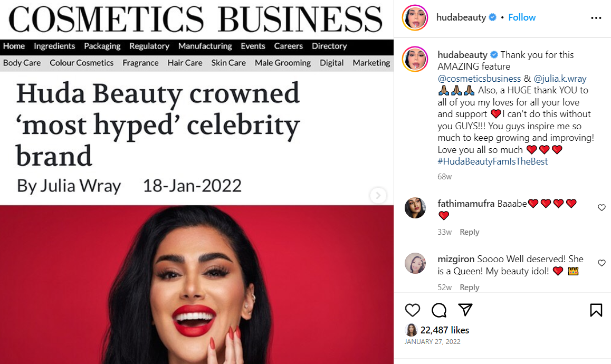
Task: Like fathimamufra's comment
Action: [x=602, y=208]
